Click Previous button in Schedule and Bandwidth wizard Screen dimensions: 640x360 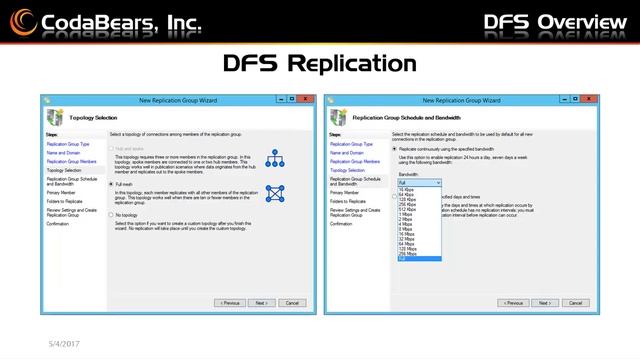click(x=513, y=303)
